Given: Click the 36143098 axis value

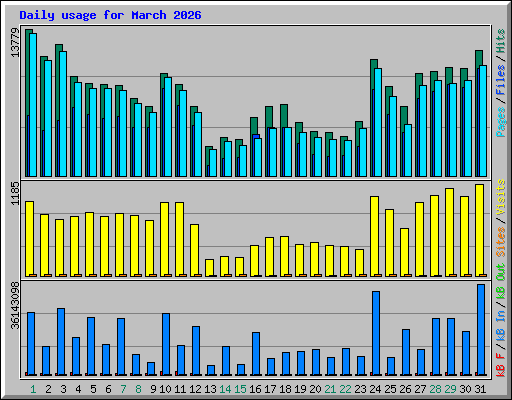Looking at the screenshot, I should [x=15, y=305].
